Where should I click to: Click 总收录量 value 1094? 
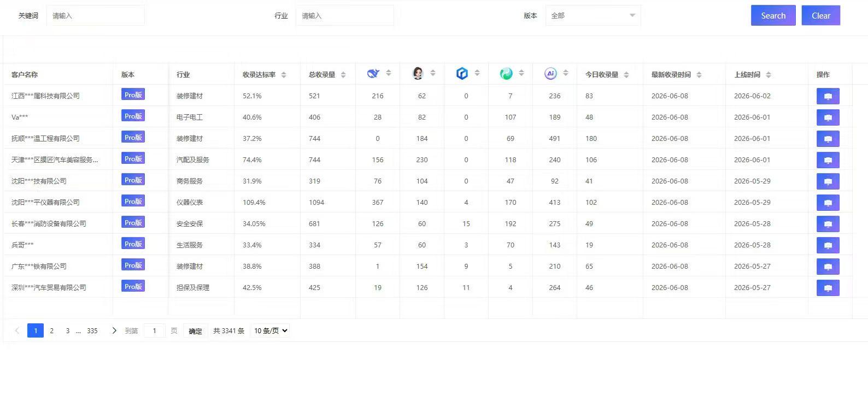tap(316, 203)
